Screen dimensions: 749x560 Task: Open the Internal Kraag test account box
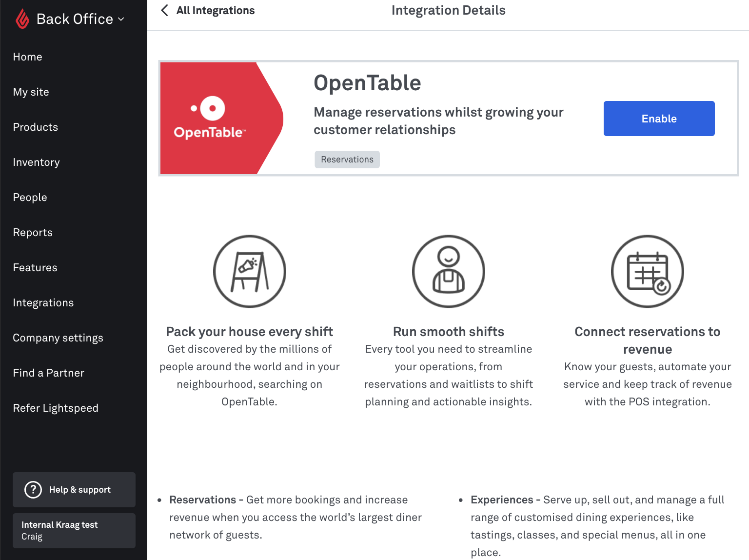pyautogui.click(x=74, y=531)
